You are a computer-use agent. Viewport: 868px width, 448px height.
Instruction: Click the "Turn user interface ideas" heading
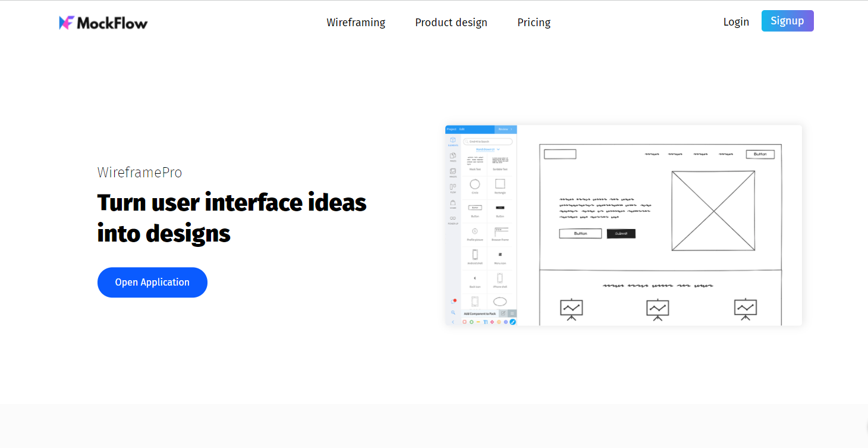pos(232,218)
